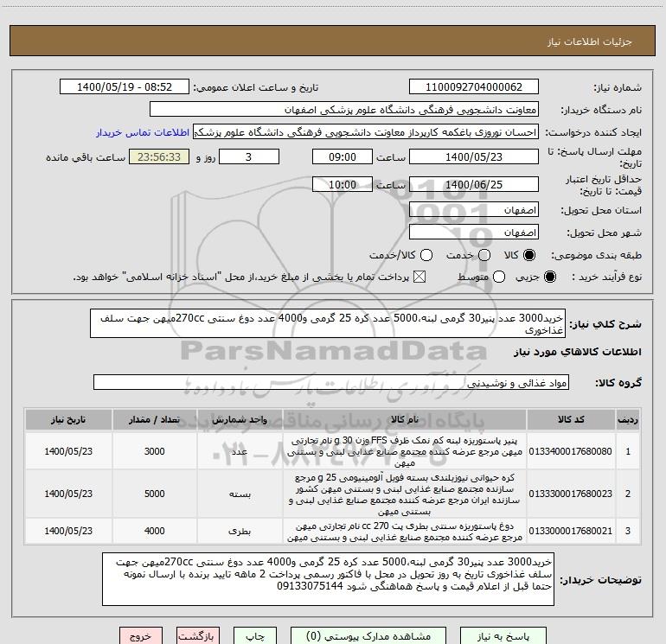The height and width of the screenshot is (644, 666).
Task: Click the گروه کالا field مواد غذائی و نوشیدنی
Action: click(x=331, y=382)
